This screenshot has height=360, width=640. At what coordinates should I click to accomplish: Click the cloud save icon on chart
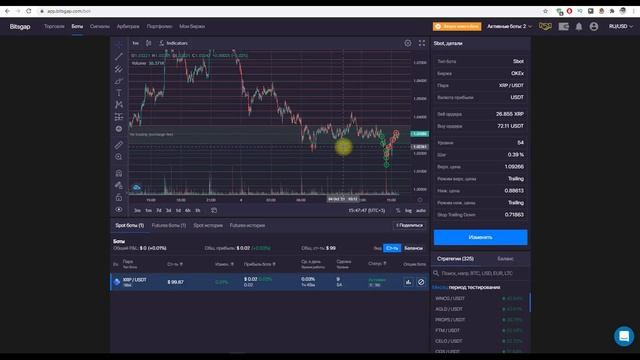coord(136,188)
